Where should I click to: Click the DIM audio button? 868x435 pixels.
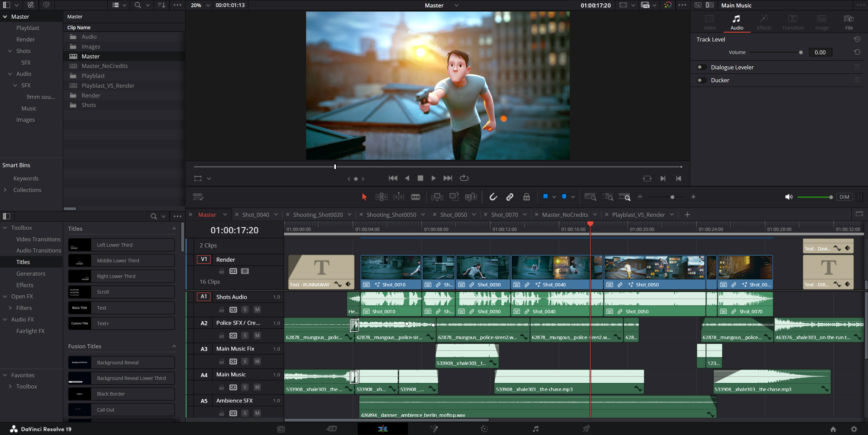(x=844, y=197)
